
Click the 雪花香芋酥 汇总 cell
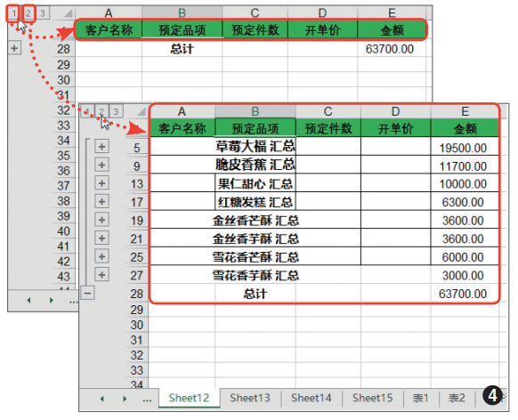tap(255, 275)
